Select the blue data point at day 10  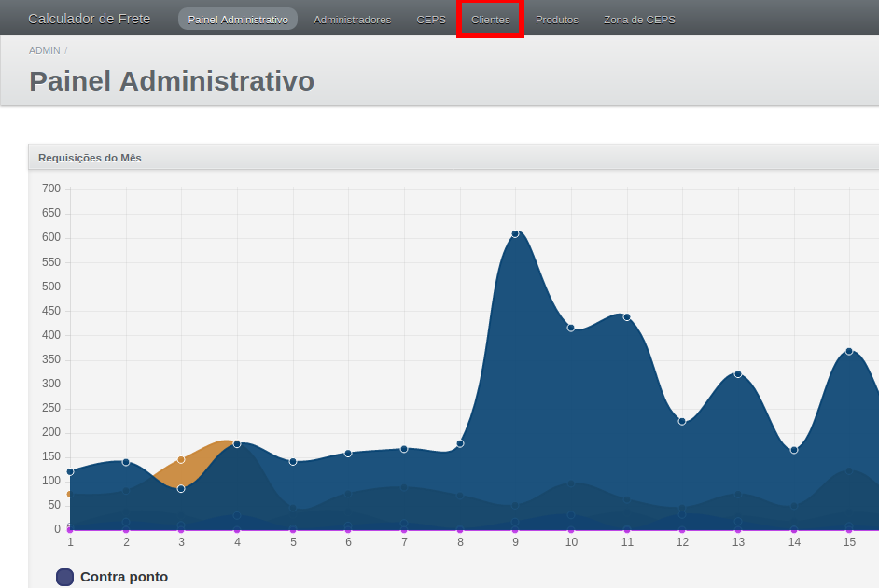point(571,328)
